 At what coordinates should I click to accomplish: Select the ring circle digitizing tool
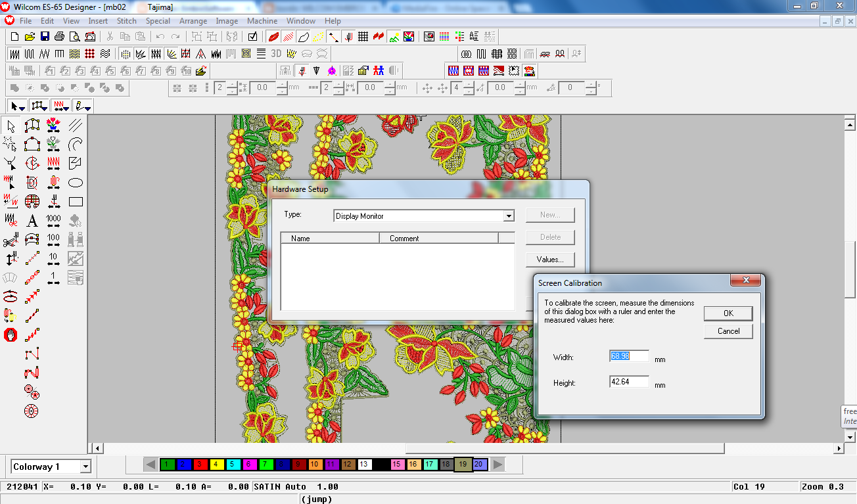click(32, 411)
